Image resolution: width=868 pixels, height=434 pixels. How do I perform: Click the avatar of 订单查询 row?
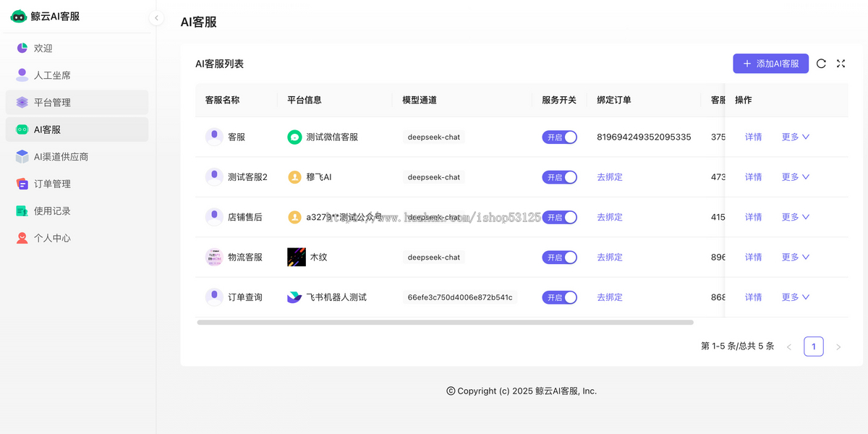point(214,297)
